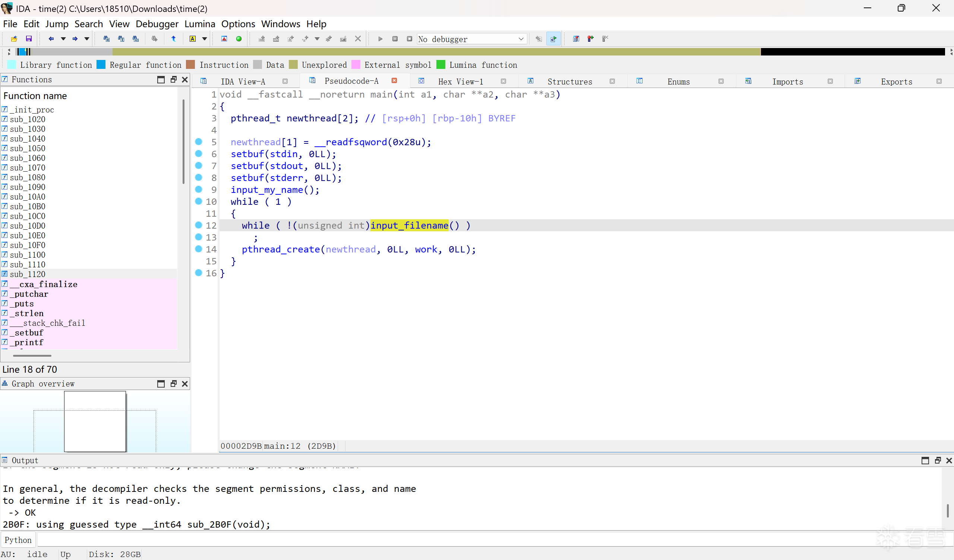The width and height of the screenshot is (954, 560).
Task: Toggle breakpoint dot on line 14
Action: (x=198, y=249)
